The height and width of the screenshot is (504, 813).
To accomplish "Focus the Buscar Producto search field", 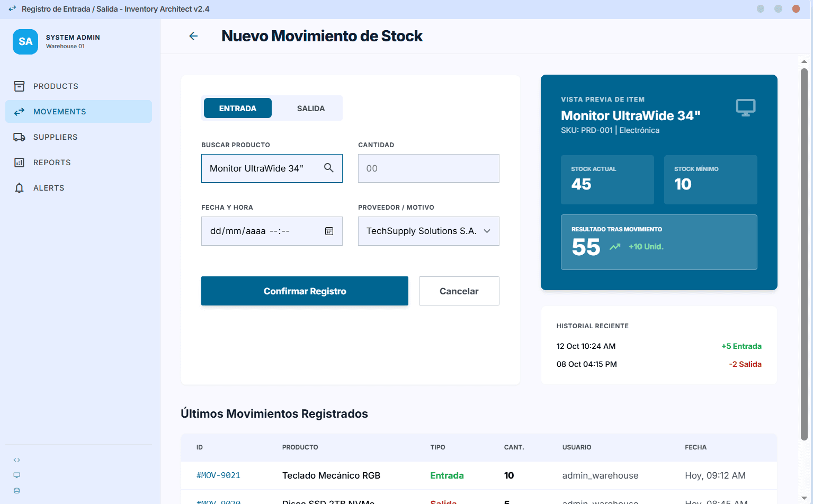I will click(272, 168).
